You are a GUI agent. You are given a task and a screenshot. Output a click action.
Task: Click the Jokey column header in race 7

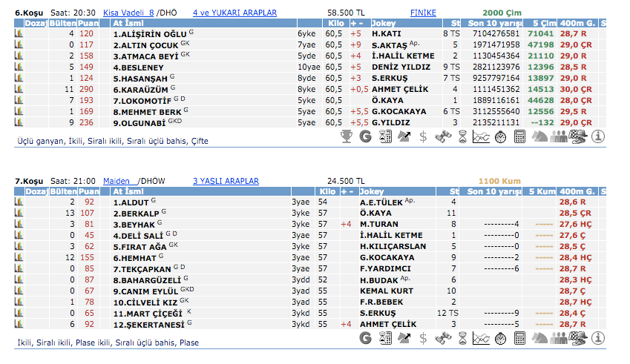(x=373, y=191)
